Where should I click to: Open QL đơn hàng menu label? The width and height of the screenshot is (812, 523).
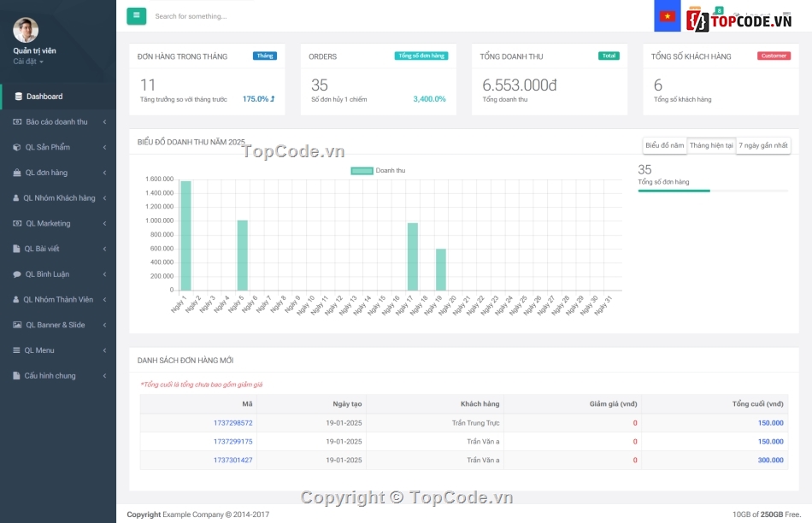[47, 173]
